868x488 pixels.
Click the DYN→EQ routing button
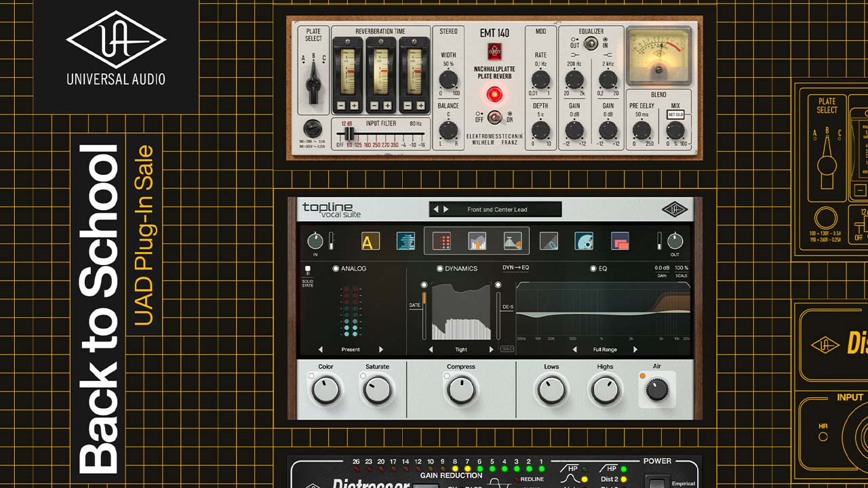point(515,268)
